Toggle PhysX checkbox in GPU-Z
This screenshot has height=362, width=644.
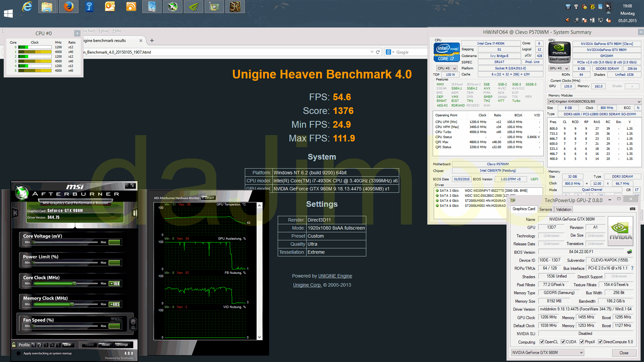[582, 342]
